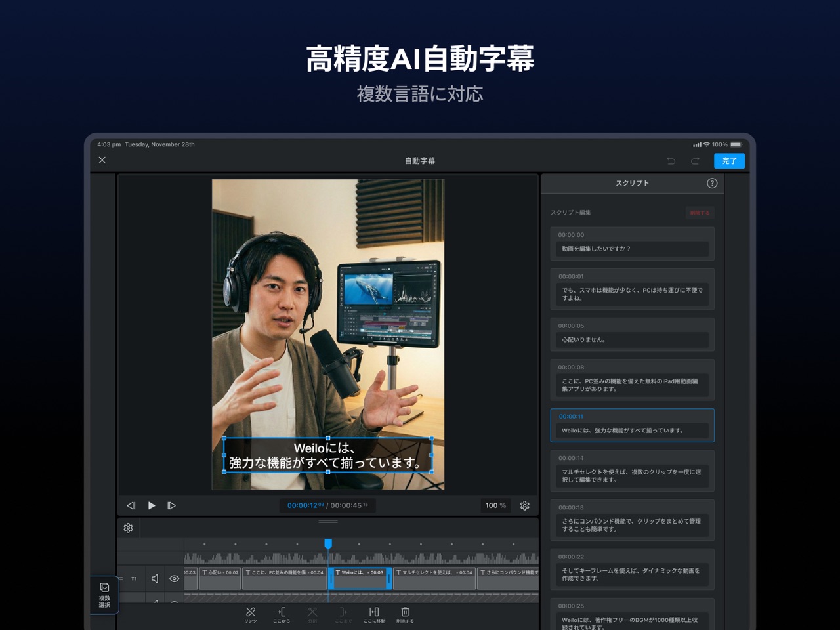Edit the script line starting マルチセレクトを使えば

[x=633, y=476]
